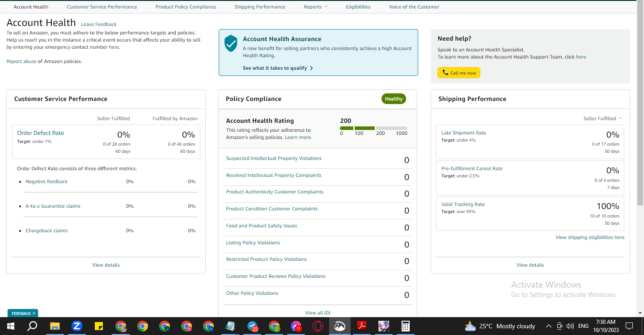
Task: Expand the Reports dropdown menu
Action: point(316,7)
